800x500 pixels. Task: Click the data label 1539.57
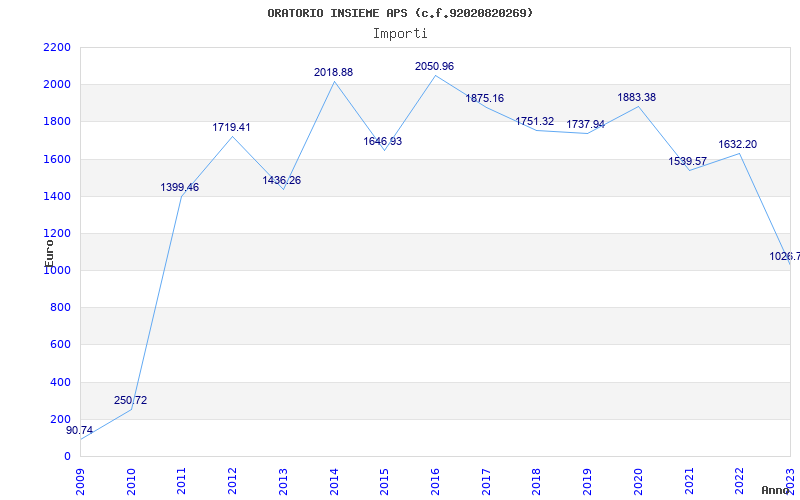tap(688, 162)
